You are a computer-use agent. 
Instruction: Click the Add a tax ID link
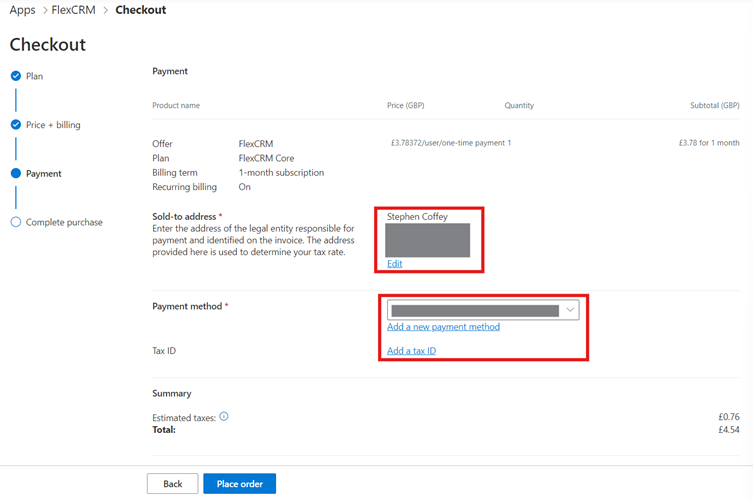[x=411, y=351]
